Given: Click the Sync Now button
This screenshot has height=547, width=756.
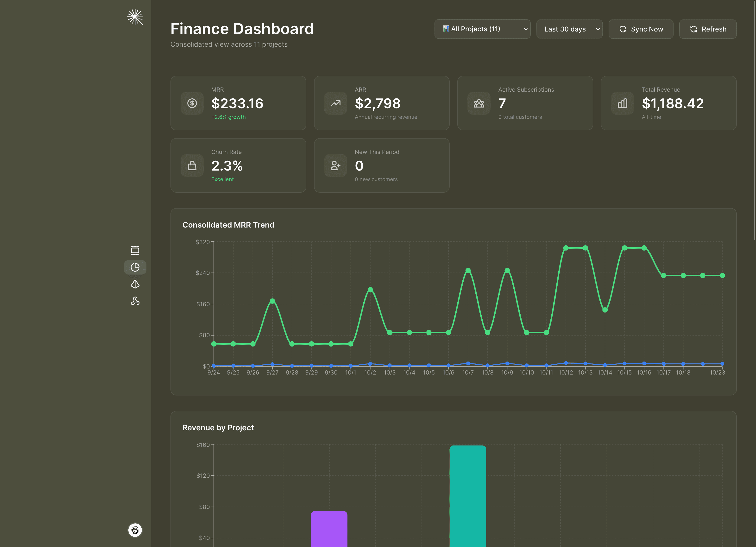Looking at the screenshot, I should (x=641, y=29).
